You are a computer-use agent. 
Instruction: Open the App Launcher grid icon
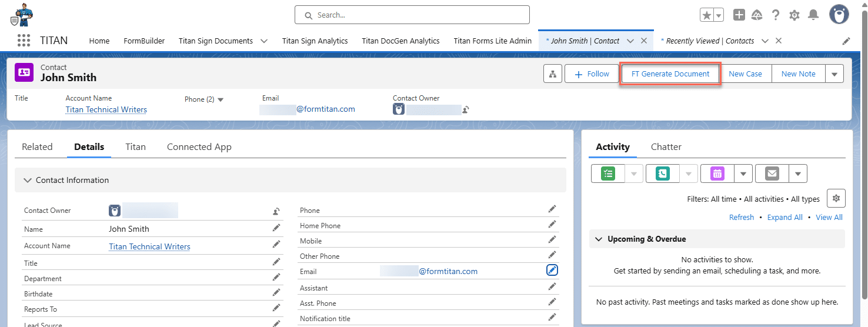[24, 41]
